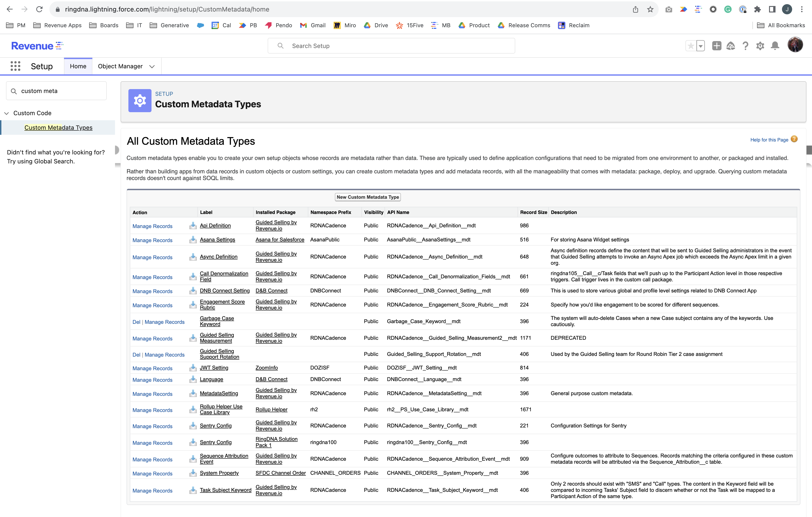The width and height of the screenshot is (812, 517).
Task: Delete the Guided Selling Support Rotation type
Action: coord(136,355)
